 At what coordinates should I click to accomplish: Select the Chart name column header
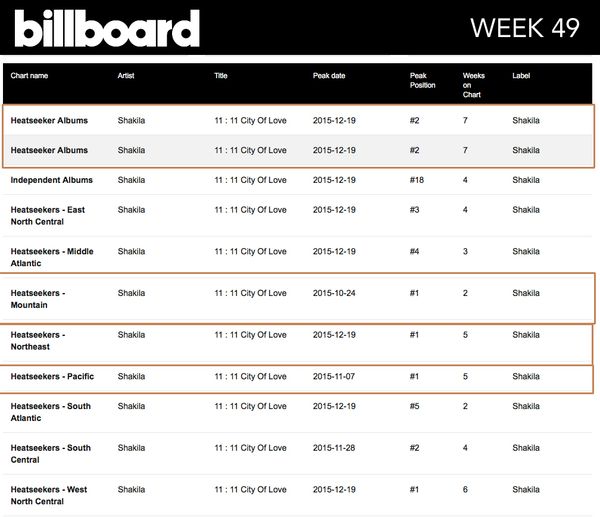point(29,76)
